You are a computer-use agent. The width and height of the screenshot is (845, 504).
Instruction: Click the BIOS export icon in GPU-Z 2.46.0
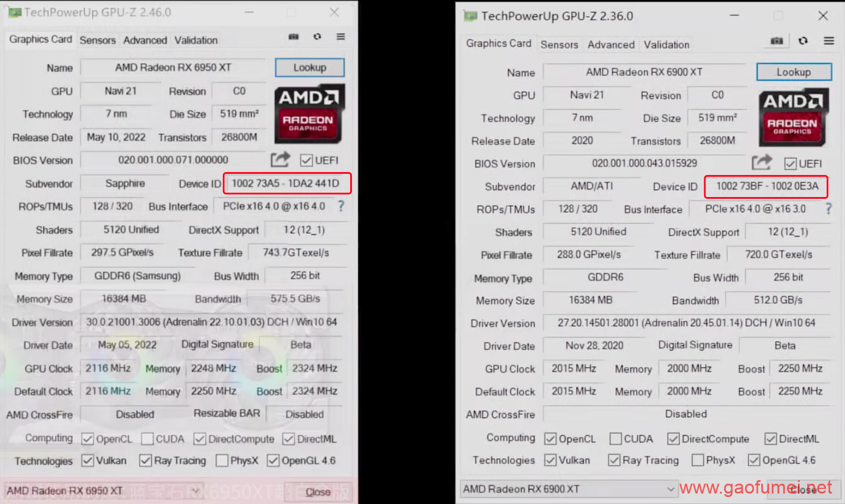(x=280, y=159)
